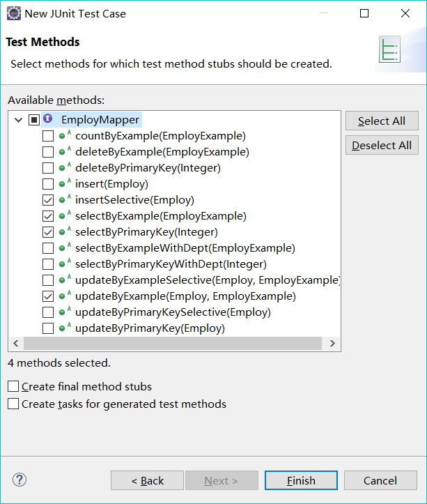
Task: Check updateByExampleSelective checkbox
Action: click(48, 280)
